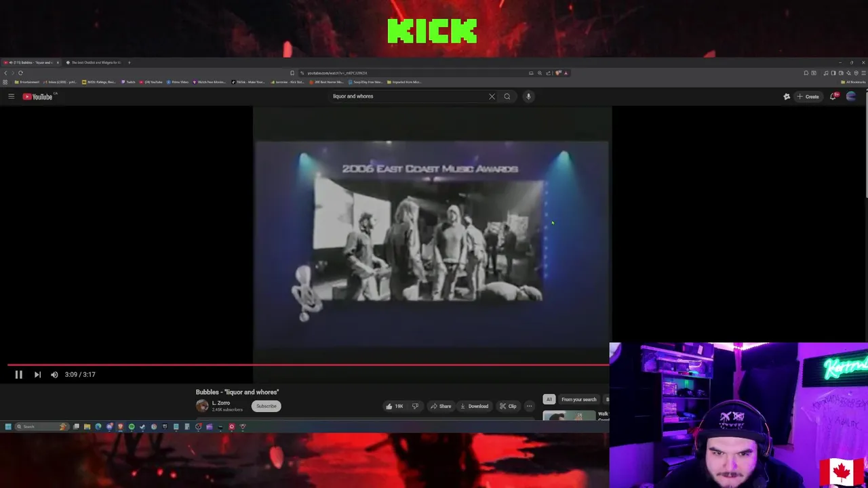Go back in browser history
This screenshot has height=488, width=868.
coord(5,73)
